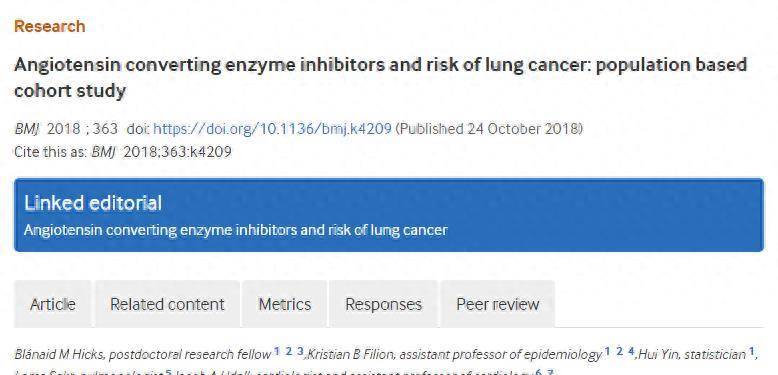Screen dimensions: 778x375
Task: Open the doi.org/10.1136/bmj.k4209 link
Action: 272,129
